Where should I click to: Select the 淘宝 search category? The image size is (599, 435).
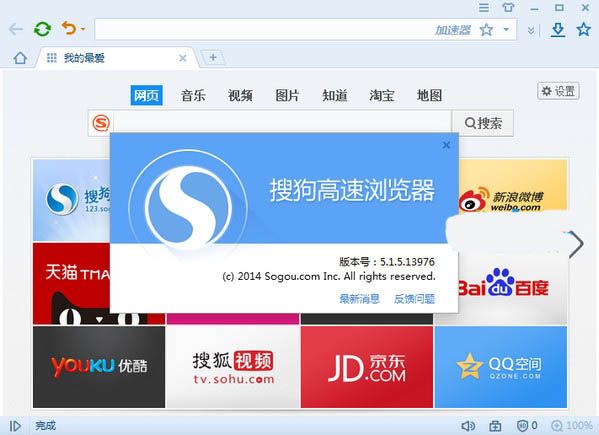[x=382, y=95]
